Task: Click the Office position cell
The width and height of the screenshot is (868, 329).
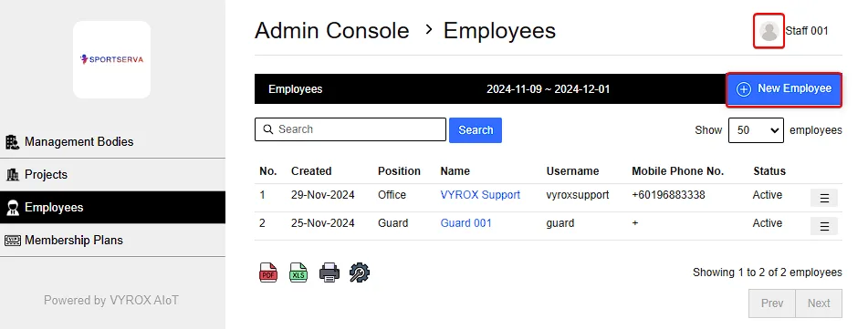Action: 392,195
